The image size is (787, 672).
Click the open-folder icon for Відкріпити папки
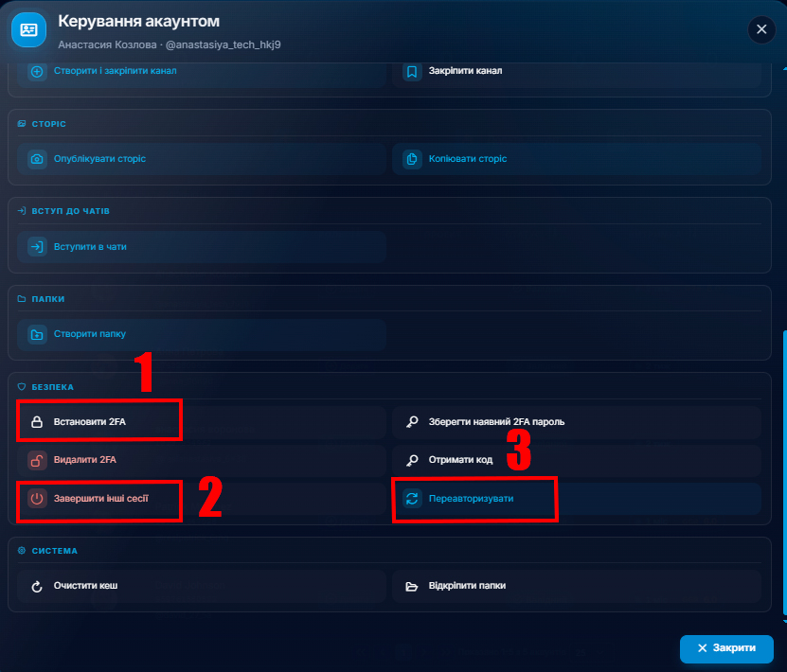pos(412,586)
